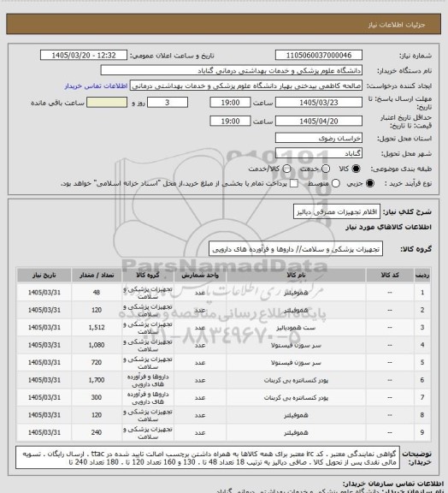Select the جزیی purchase type radio
This screenshot has width=448, height=493.
click(370, 183)
